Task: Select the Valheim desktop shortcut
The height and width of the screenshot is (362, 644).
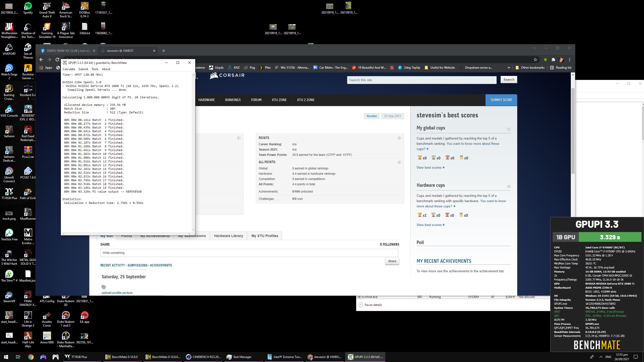Action: [x=9, y=132]
